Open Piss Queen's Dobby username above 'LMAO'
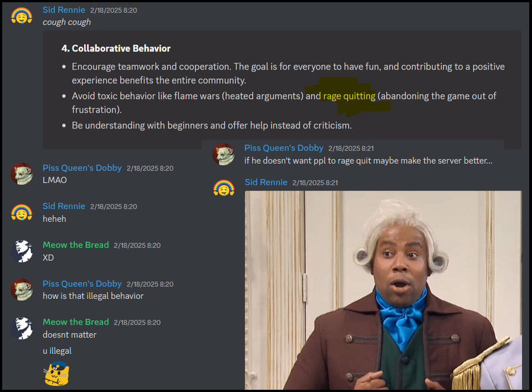The height and width of the screenshot is (392, 532). (x=82, y=168)
